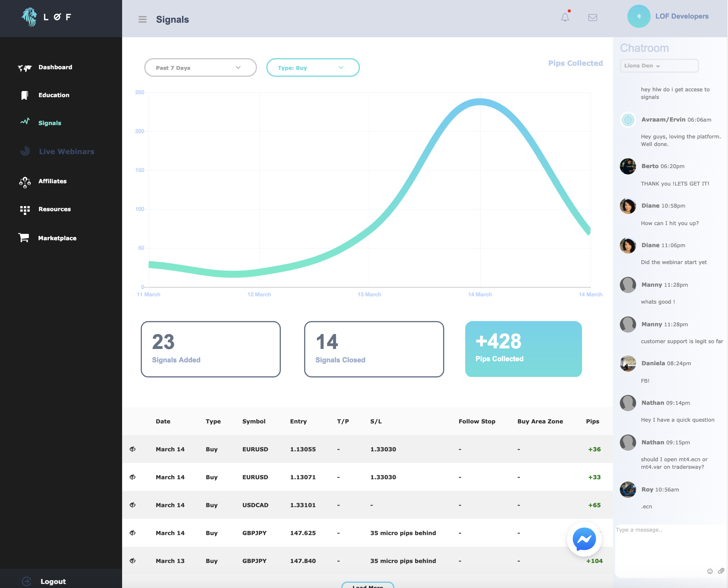The height and width of the screenshot is (588, 728).
Task: Go to Dashboard in sidebar
Action: tap(55, 67)
